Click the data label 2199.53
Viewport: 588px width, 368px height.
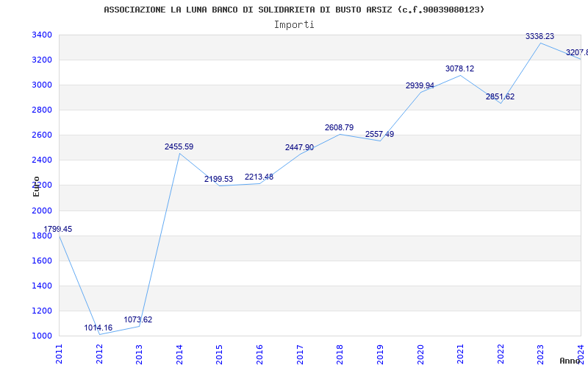tap(218, 179)
